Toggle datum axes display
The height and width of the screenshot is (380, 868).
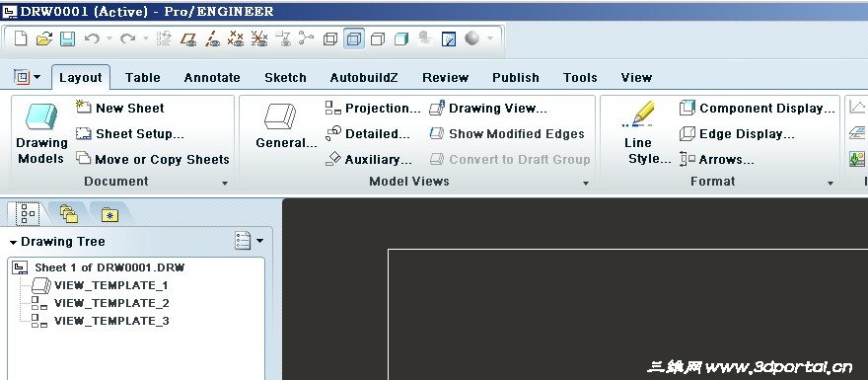[213, 38]
